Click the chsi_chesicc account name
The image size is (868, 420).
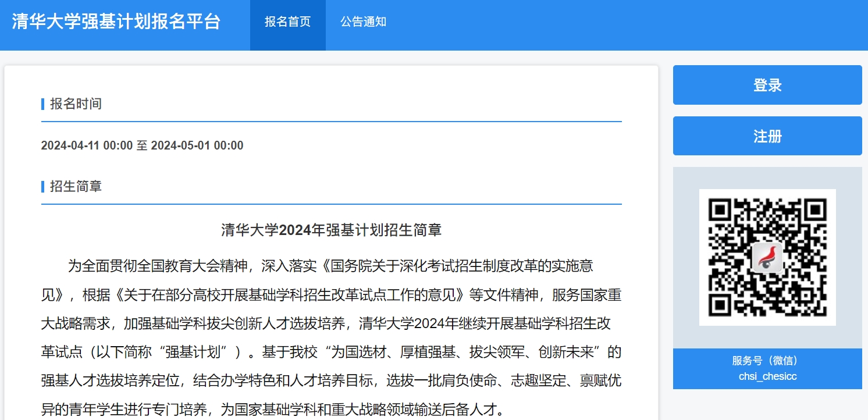tap(767, 376)
